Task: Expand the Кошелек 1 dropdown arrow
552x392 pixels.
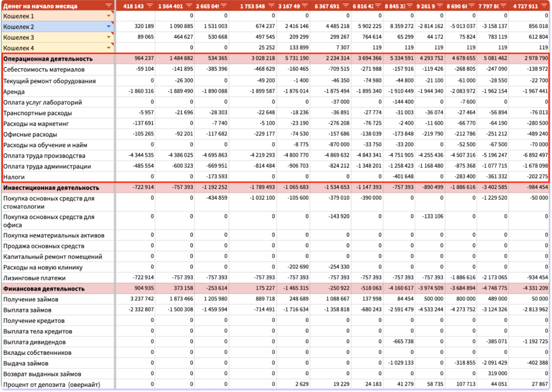Action: [109, 16]
